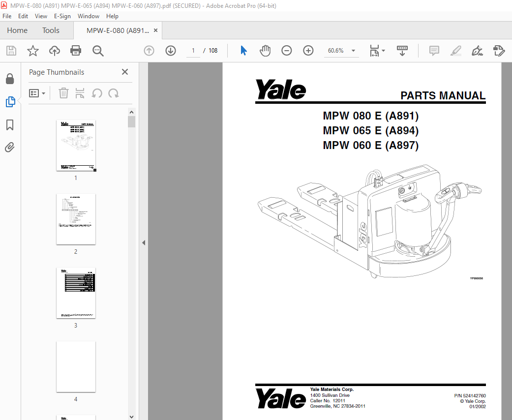The image size is (512, 420).
Task: Click thumbnail panel scroll down arrow
Action: coord(132,417)
